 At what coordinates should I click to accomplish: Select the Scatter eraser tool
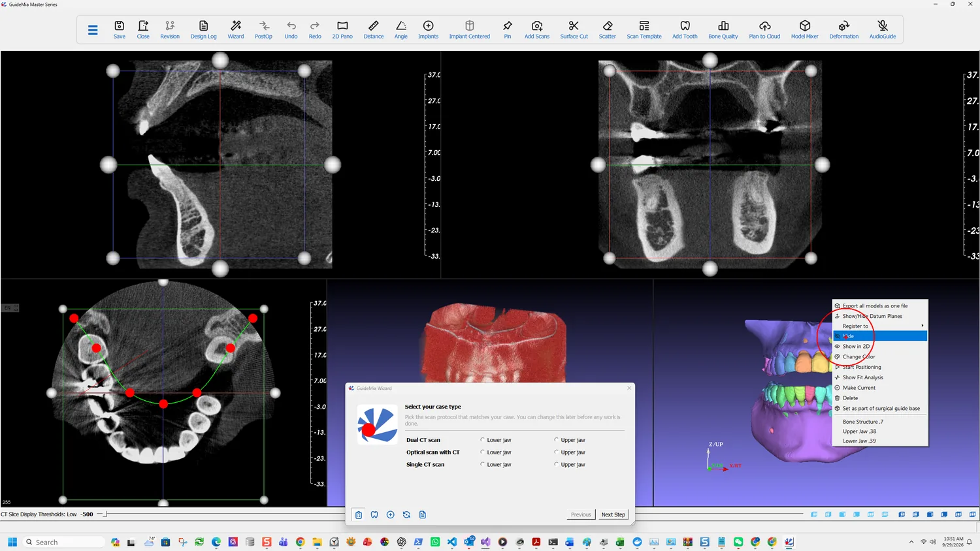(608, 29)
